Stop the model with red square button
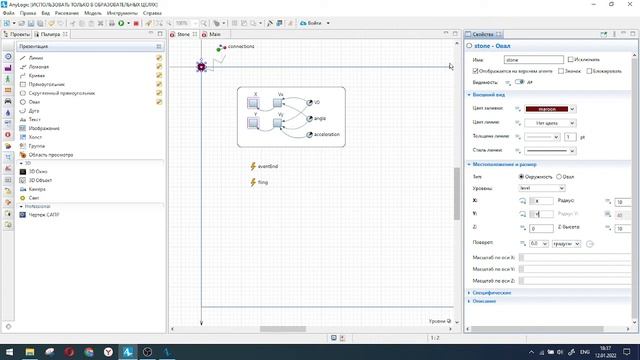 coord(136,23)
